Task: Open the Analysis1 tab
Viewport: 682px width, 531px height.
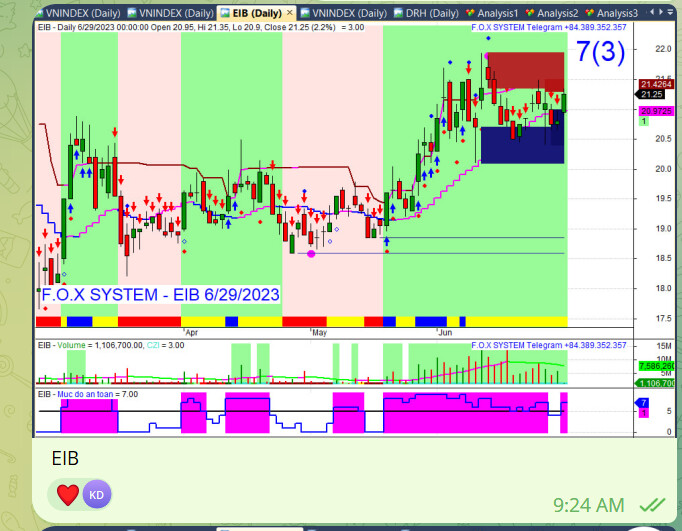Action: tap(491, 13)
